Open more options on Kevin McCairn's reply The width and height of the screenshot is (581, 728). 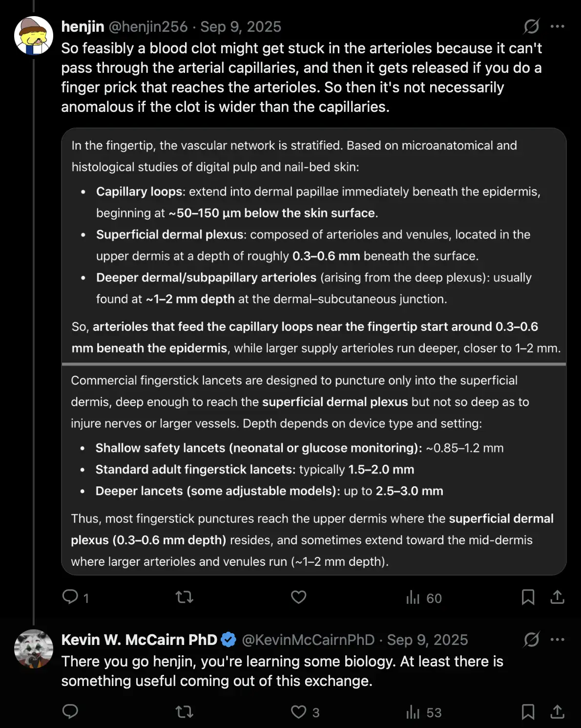pos(557,640)
